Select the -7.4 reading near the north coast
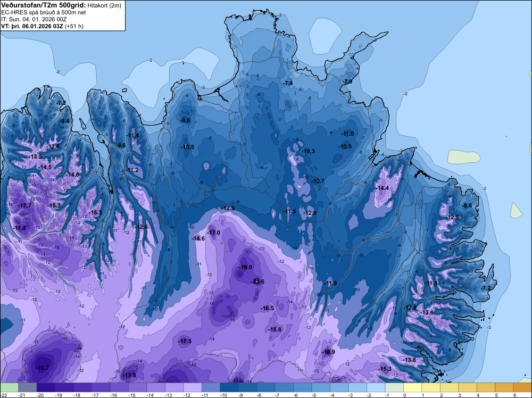Screen dimensions: 532x398 (288, 83)
